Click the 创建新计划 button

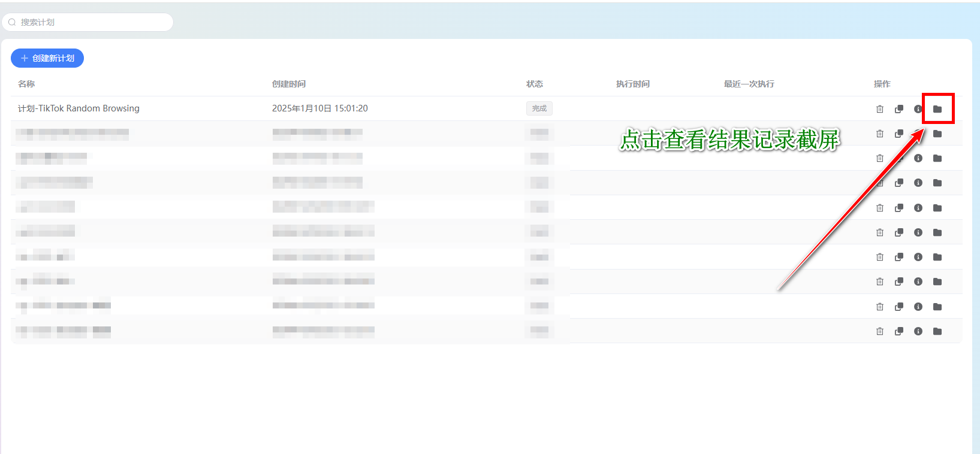[x=47, y=58]
